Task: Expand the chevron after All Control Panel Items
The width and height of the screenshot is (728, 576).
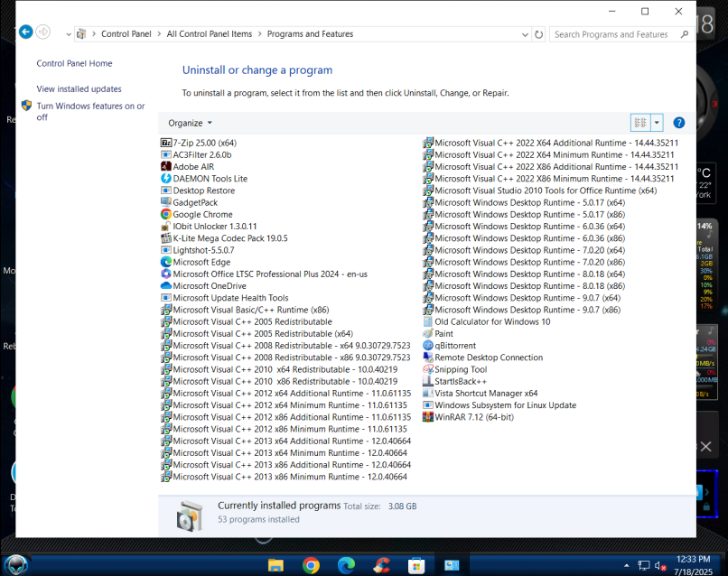Action: tap(259, 34)
